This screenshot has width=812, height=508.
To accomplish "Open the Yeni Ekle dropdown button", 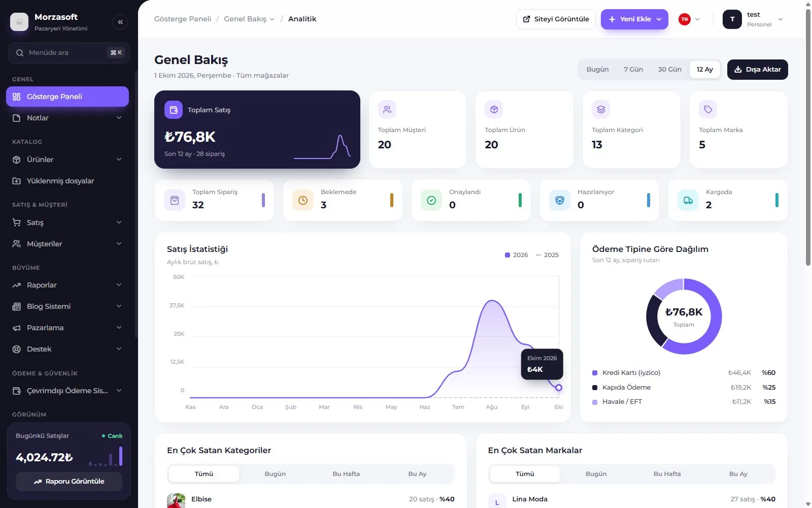I will (x=634, y=19).
